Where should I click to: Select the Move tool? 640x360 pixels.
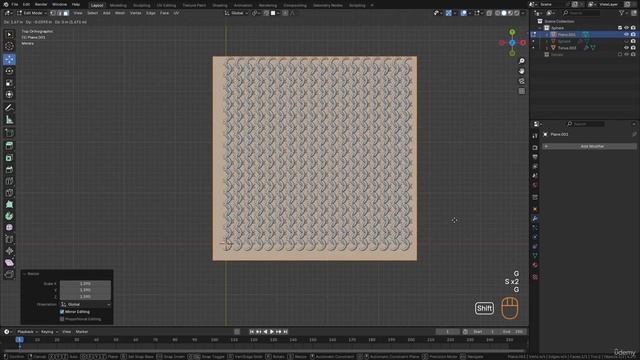(x=9, y=59)
